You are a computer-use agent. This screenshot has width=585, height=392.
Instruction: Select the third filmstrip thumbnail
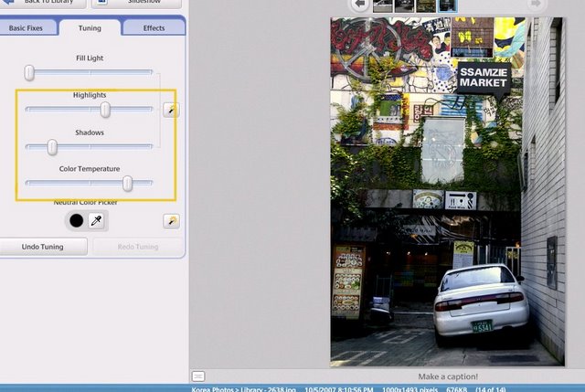pos(426,5)
